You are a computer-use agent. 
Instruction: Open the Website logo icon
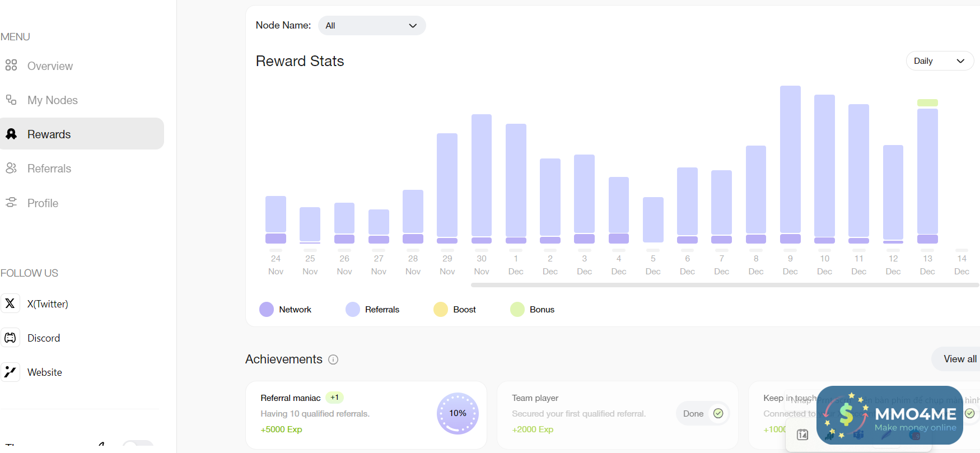(10, 372)
